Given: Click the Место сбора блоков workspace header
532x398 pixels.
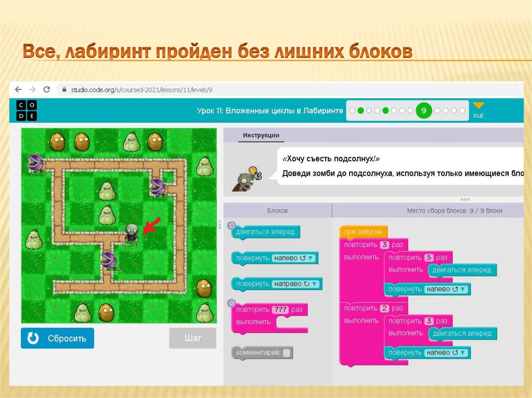Looking at the screenshot, I should [x=455, y=211].
